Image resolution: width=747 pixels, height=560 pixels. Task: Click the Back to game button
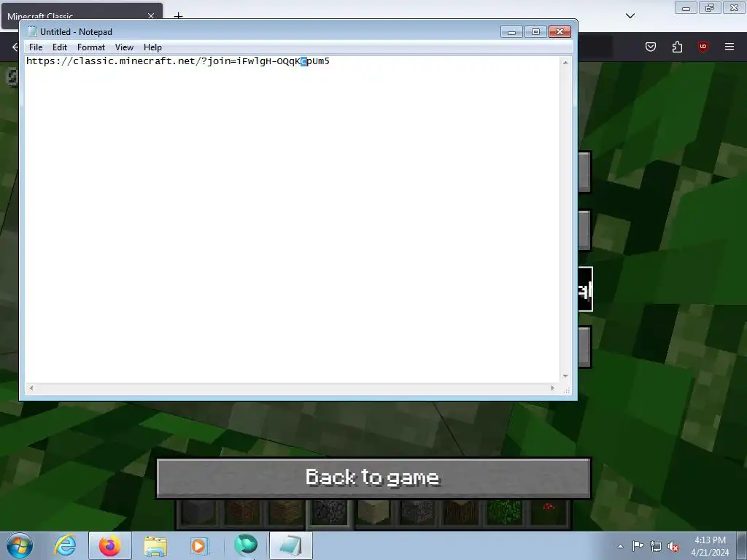coord(373,478)
